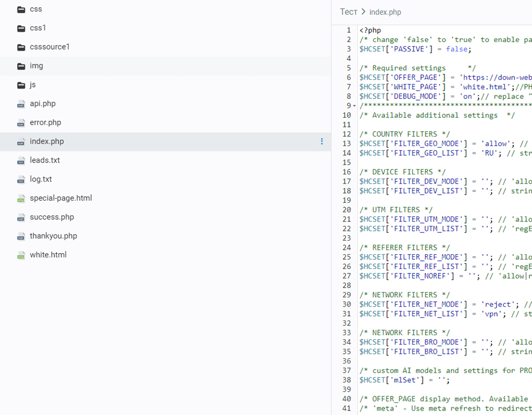Click the thankyou.php file icon

coord(21,236)
